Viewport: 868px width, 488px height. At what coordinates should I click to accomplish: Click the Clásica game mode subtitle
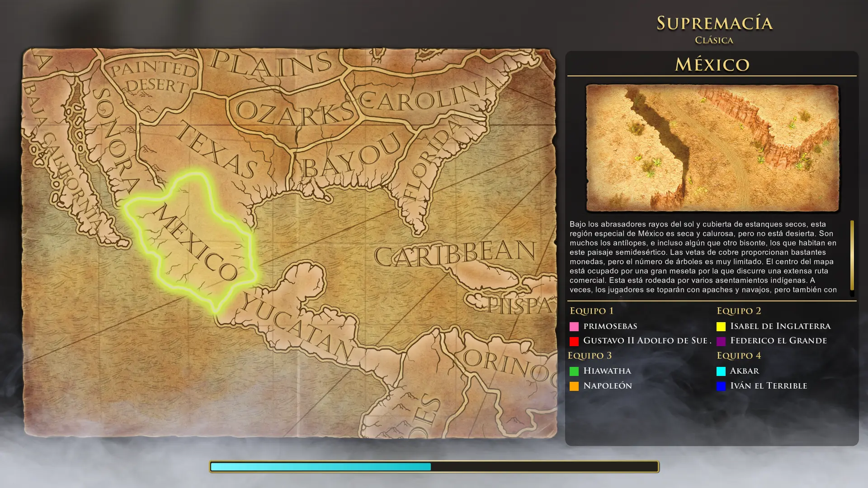714,40
